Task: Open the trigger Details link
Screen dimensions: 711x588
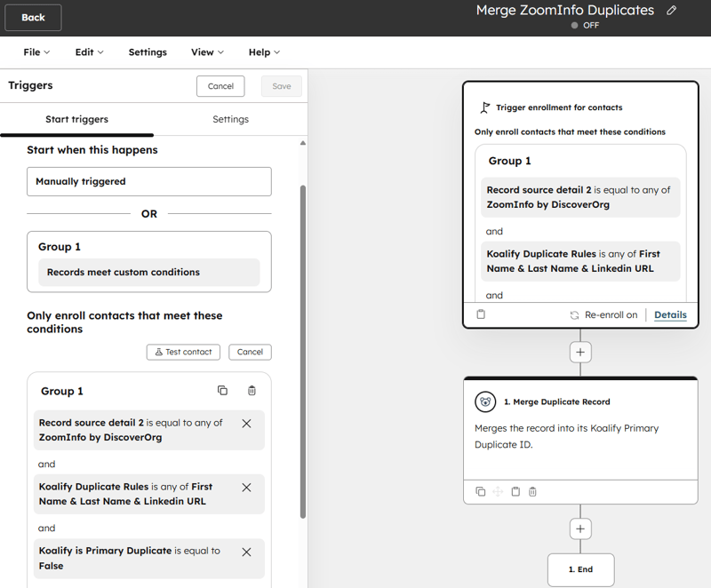Action: tap(670, 314)
